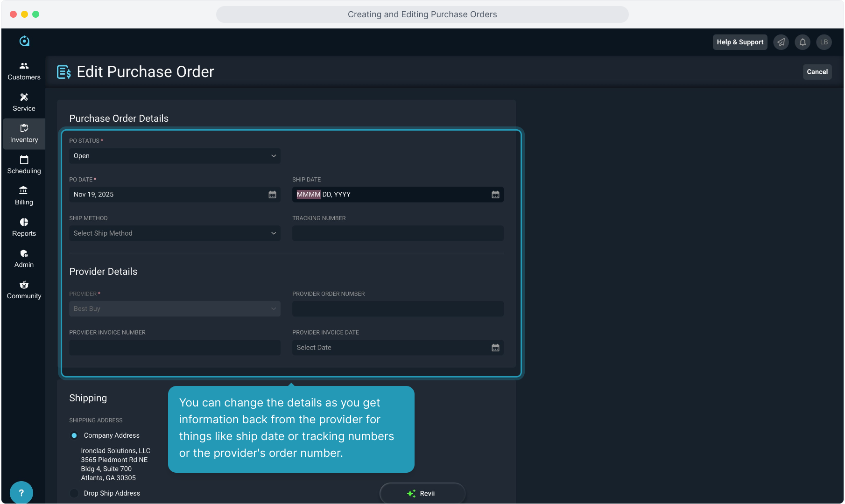The height and width of the screenshot is (504, 845).
Task: Click the question mark help bubble
Action: click(21, 492)
